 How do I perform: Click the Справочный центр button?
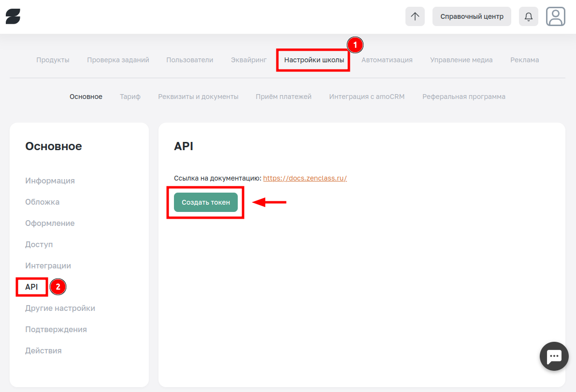click(x=472, y=16)
